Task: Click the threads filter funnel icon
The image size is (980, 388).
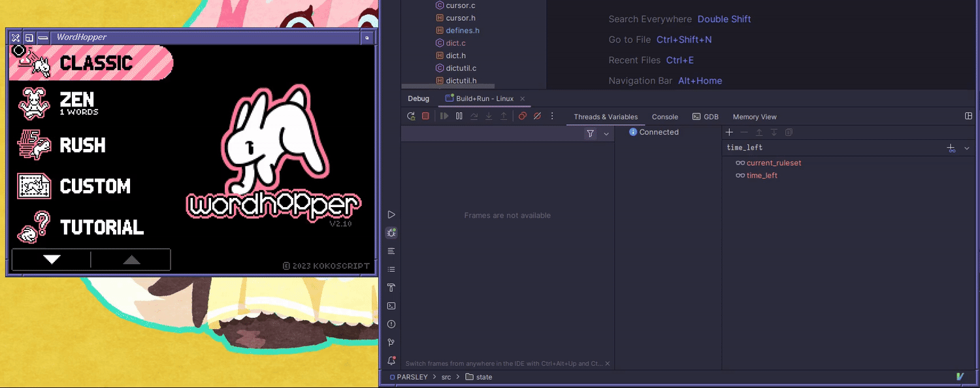Action: pos(591,133)
